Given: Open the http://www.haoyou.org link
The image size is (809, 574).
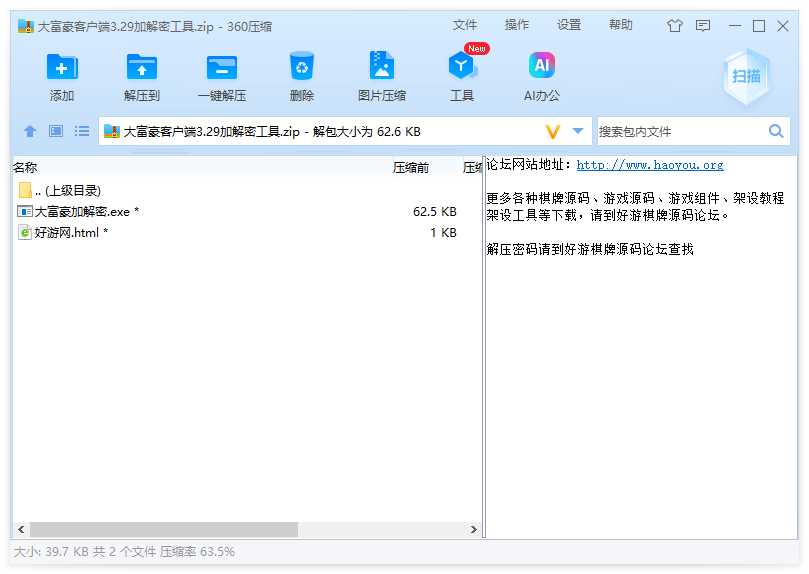Looking at the screenshot, I should coord(650,165).
